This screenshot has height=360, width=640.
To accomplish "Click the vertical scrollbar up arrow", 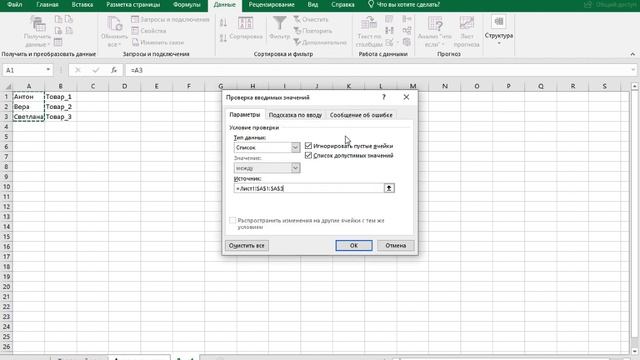I will click(634, 86).
